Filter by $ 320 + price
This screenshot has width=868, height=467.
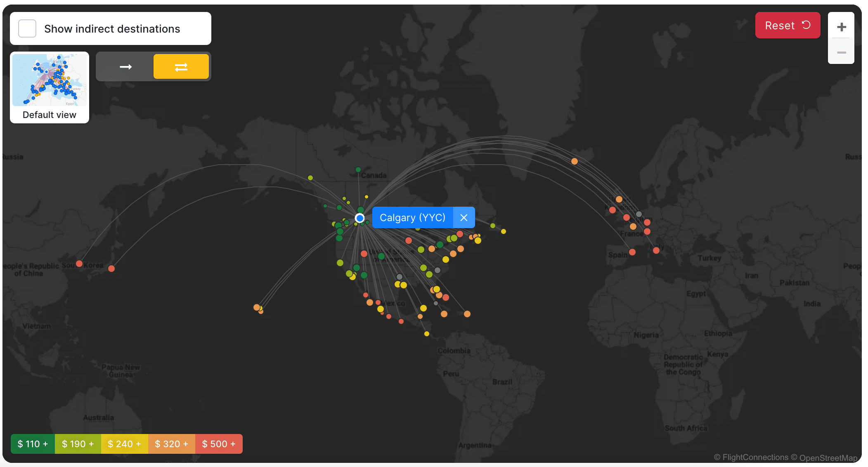(x=171, y=444)
